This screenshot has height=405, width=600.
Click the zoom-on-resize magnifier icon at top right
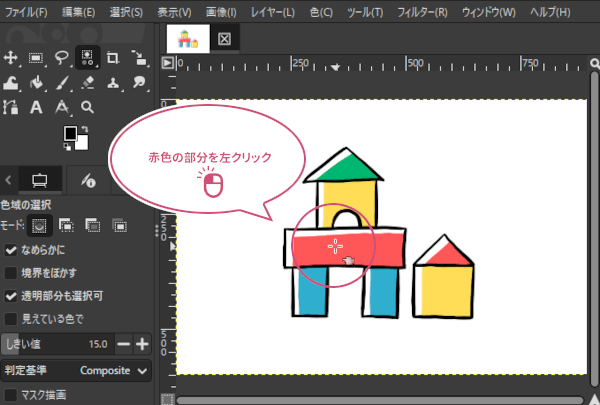pos(594,63)
